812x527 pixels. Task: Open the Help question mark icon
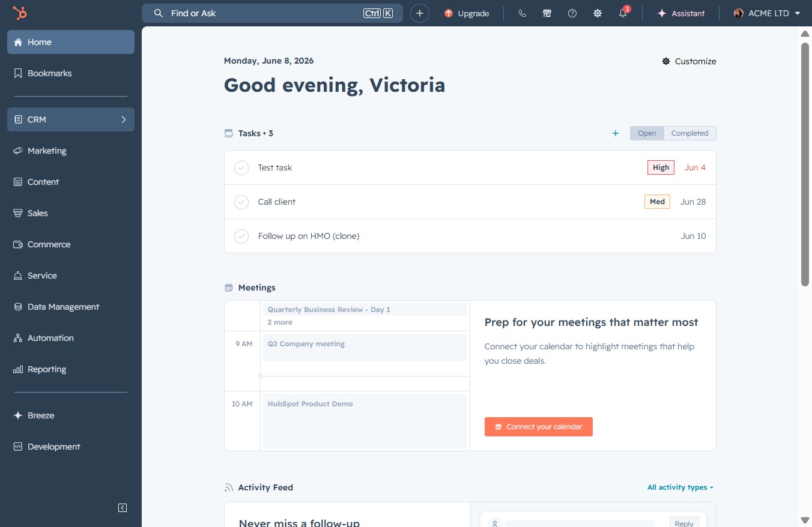point(572,13)
